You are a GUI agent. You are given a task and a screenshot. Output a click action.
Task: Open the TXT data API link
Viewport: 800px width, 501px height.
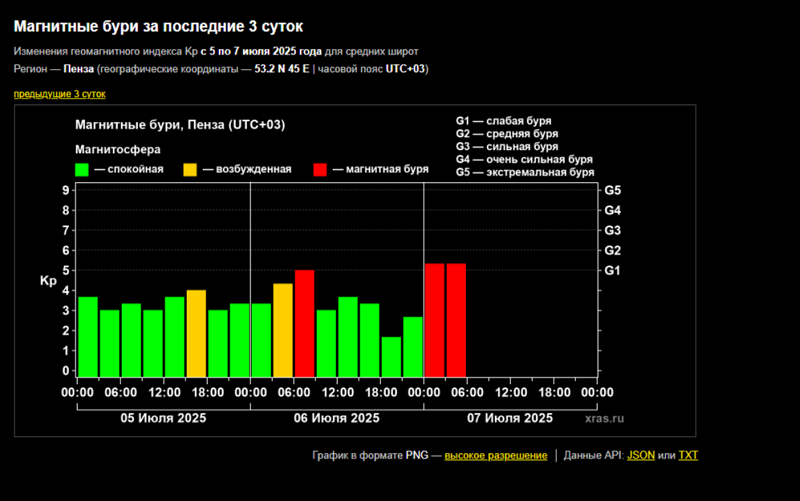pyautogui.click(x=688, y=455)
